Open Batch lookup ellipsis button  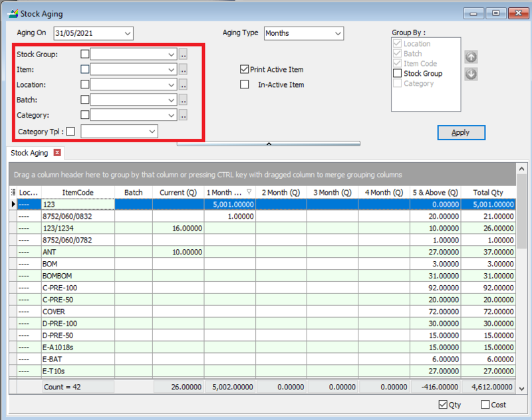pos(184,100)
